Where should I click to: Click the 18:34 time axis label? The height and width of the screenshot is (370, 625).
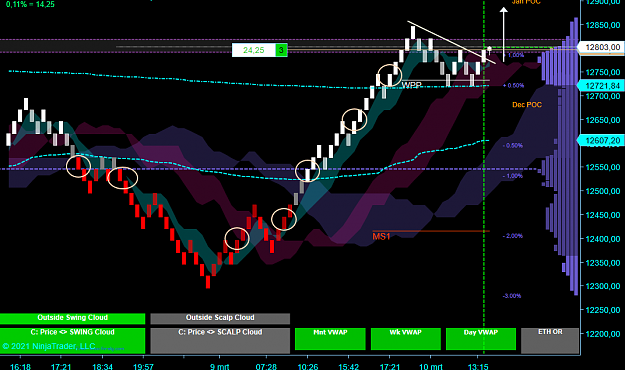tap(102, 366)
